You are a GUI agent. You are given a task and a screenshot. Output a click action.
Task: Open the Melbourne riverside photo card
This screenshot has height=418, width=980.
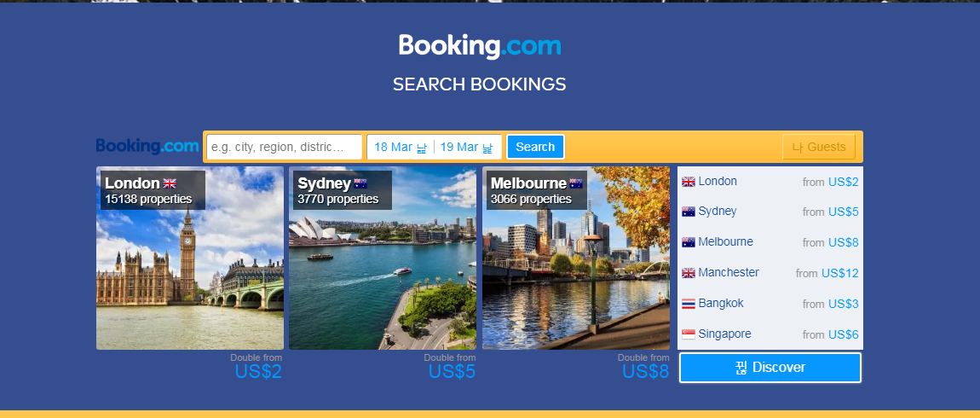tap(575, 258)
